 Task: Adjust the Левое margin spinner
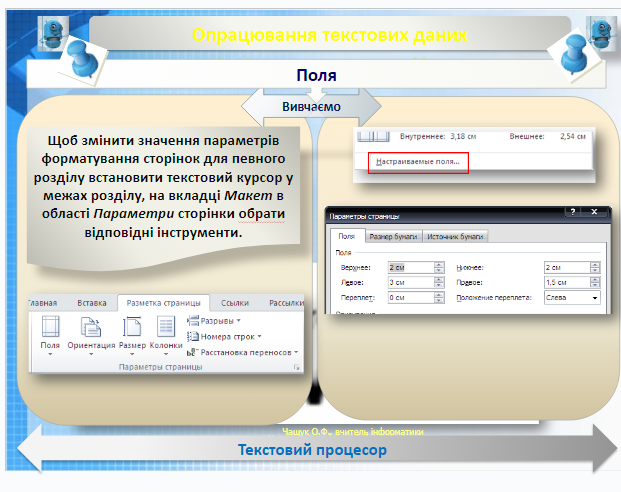click(x=439, y=282)
